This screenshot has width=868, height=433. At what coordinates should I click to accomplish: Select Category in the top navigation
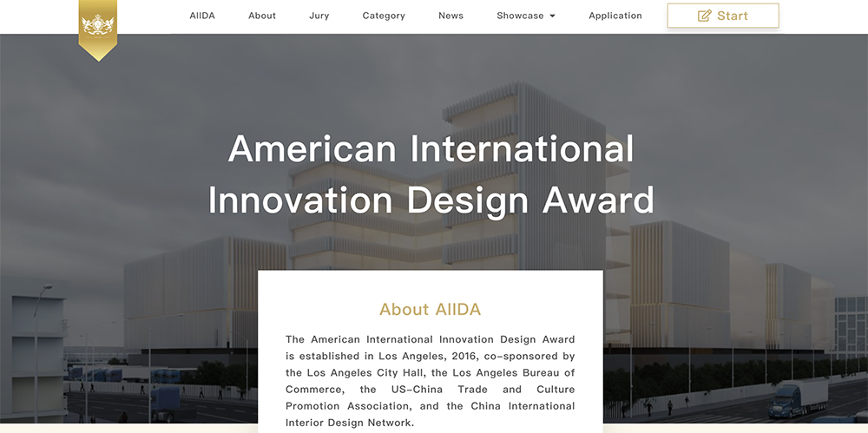[384, 16]
